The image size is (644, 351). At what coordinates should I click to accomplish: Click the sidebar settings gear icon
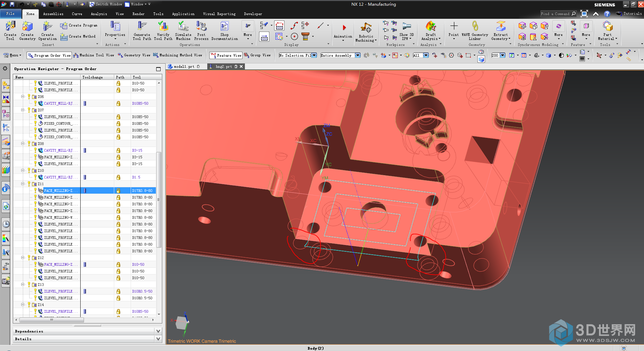[5, 68]
